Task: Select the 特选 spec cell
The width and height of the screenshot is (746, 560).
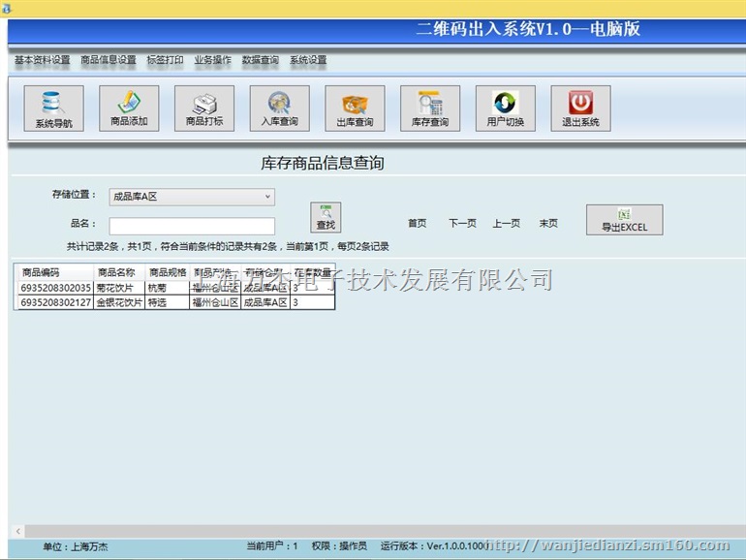Action: 167,302
